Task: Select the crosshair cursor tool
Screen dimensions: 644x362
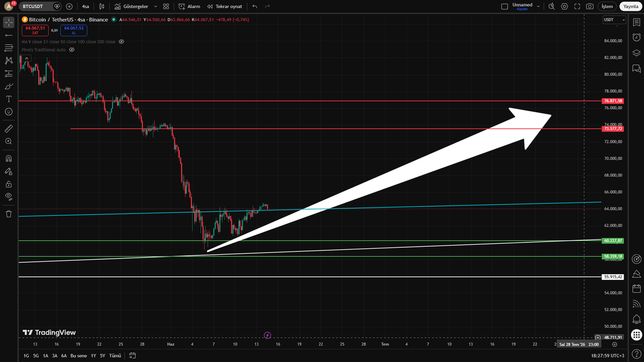Action: 9,23
